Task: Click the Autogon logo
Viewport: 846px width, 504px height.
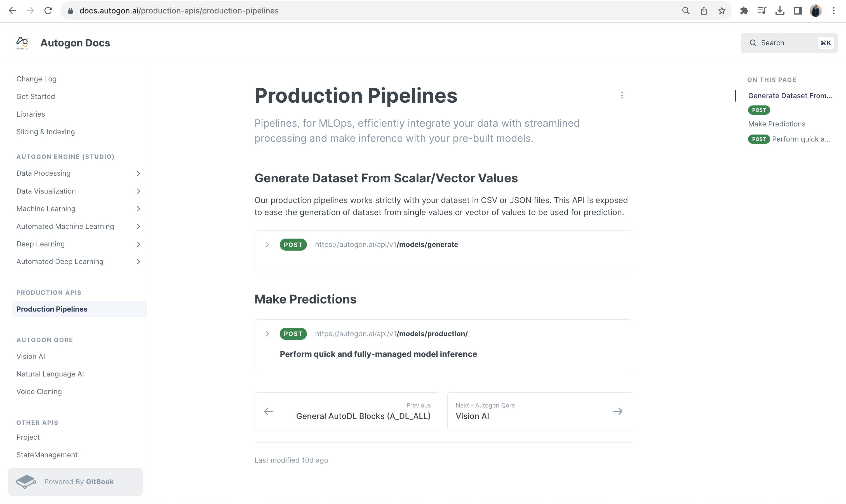Action: (x=22, y=43)
